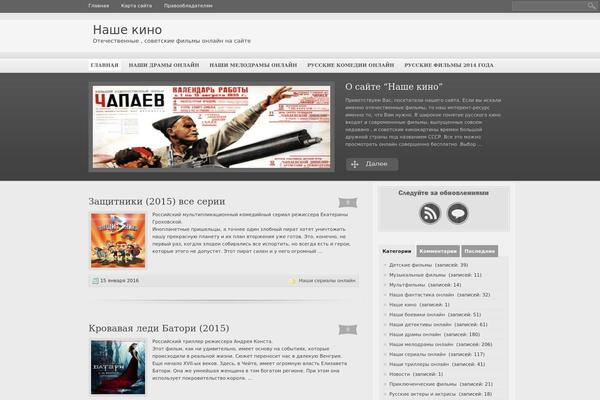Image resolution: width=600 pixels, height=400 pixels.
Task: Open category Наши драмы онлайн in sidebar
Action: coord(415,335)
